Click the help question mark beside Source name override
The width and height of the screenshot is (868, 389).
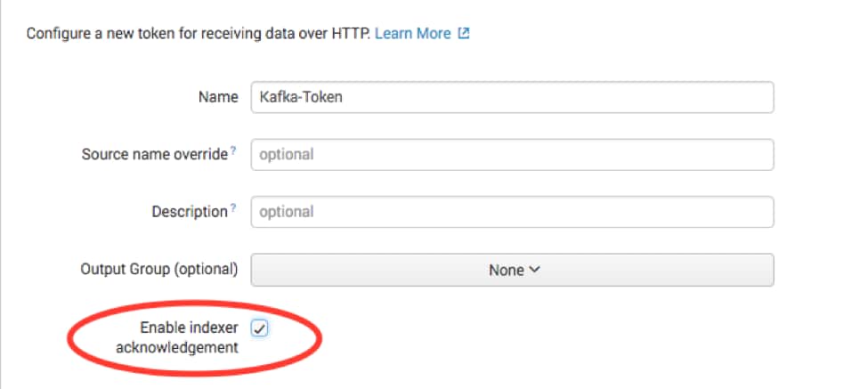coord(233,151)
